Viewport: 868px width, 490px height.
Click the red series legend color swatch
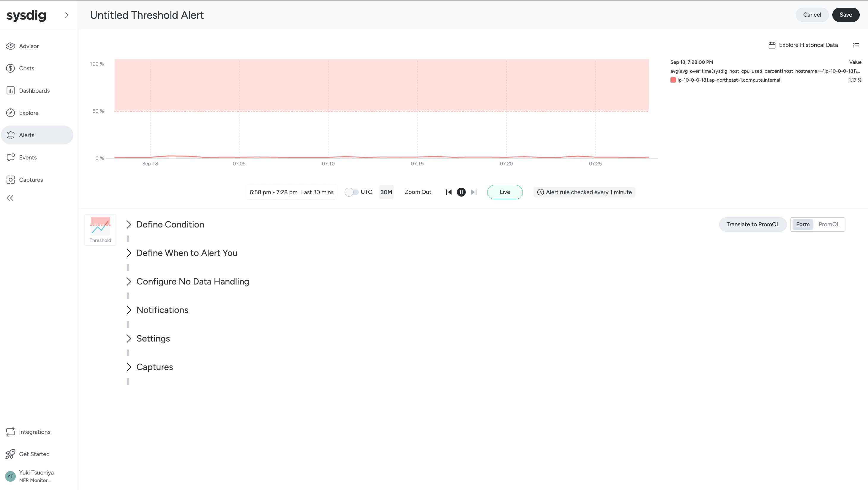tap(673, 80)
